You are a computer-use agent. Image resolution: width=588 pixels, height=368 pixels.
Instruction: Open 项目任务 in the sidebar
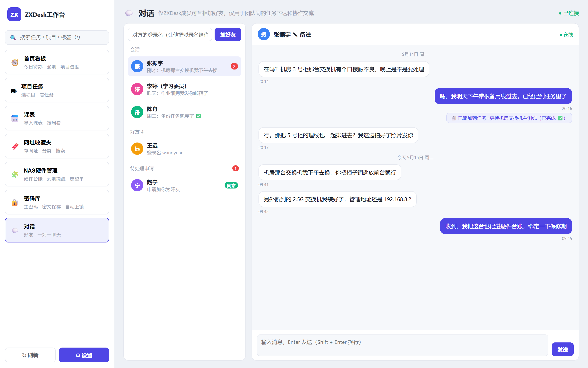point(57,90)
